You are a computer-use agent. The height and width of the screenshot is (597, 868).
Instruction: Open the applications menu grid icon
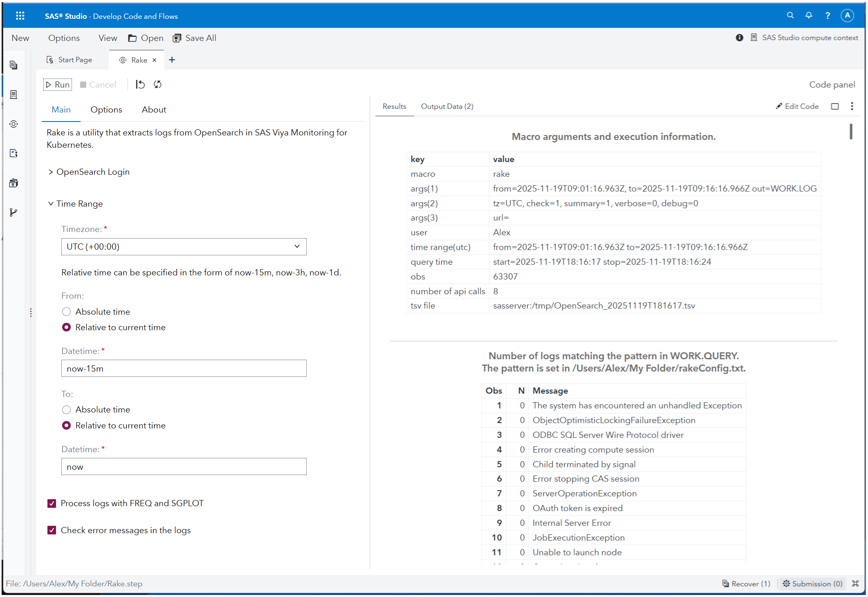point(20,16)
